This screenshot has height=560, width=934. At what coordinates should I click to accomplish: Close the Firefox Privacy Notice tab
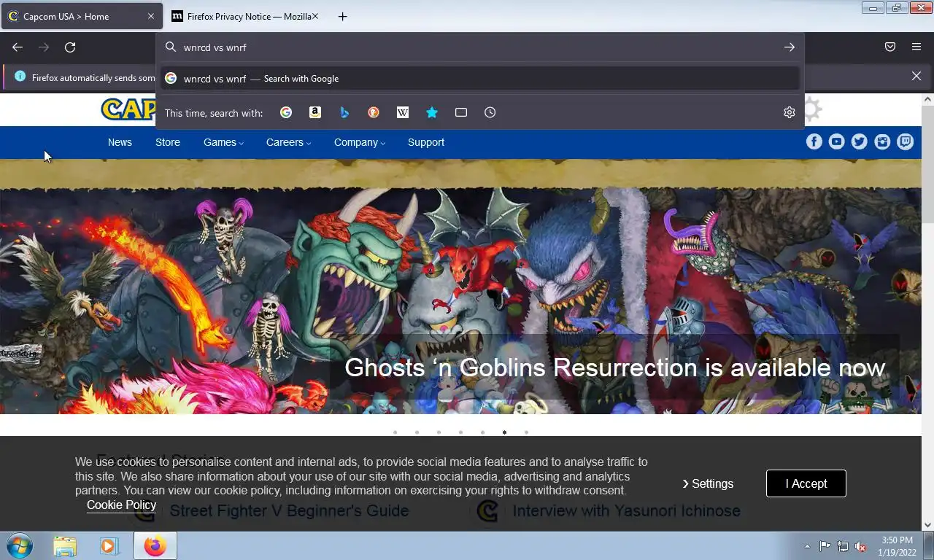(x=315, y=16)
